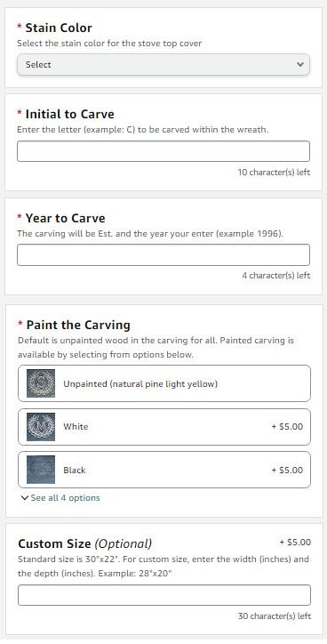Image resolution: width=327 pixels, height=644 pixels.
Task: Click the Unpainted wreath carving thumbnail
Action: point(41,383)
